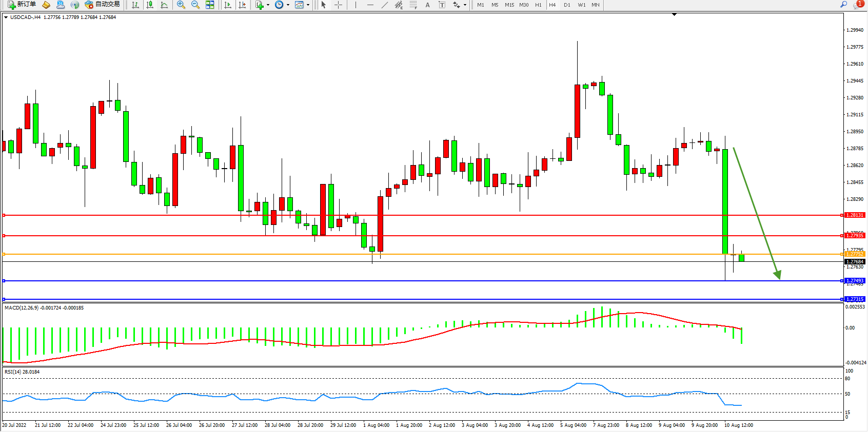
Task: Switch chart to candlesticks mode
Action: click(x=150, y=5)
